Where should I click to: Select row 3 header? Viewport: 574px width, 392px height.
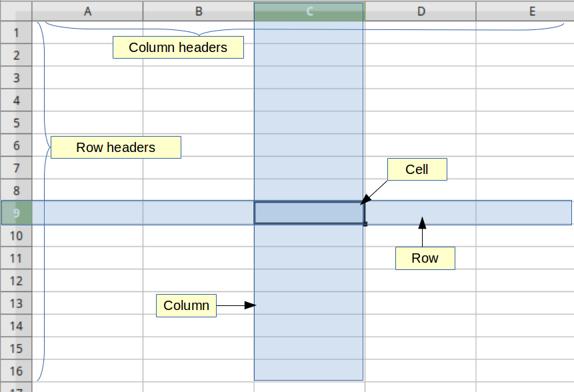click(16, 77)
